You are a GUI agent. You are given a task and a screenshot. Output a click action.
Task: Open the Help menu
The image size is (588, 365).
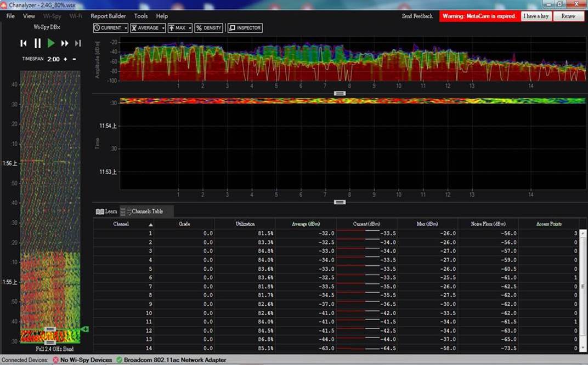tap(162, 16)
